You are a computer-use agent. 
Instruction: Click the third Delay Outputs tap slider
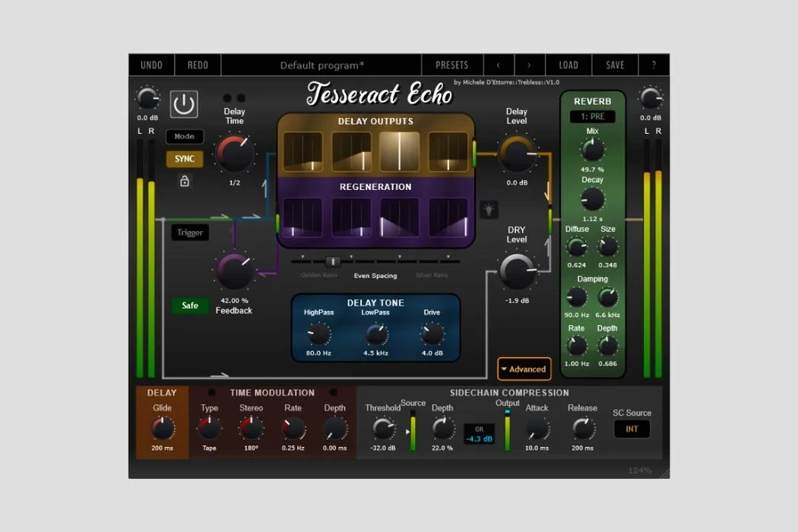point(400,151)
